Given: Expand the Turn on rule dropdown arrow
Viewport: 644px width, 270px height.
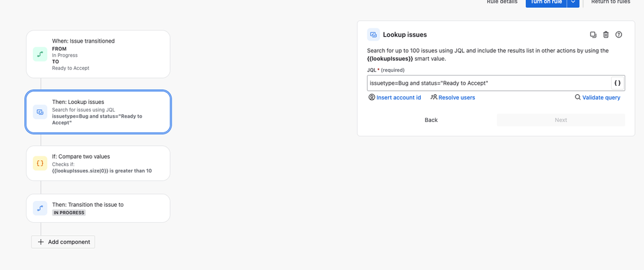Looking at the screenshot, I should coord(573,3).
